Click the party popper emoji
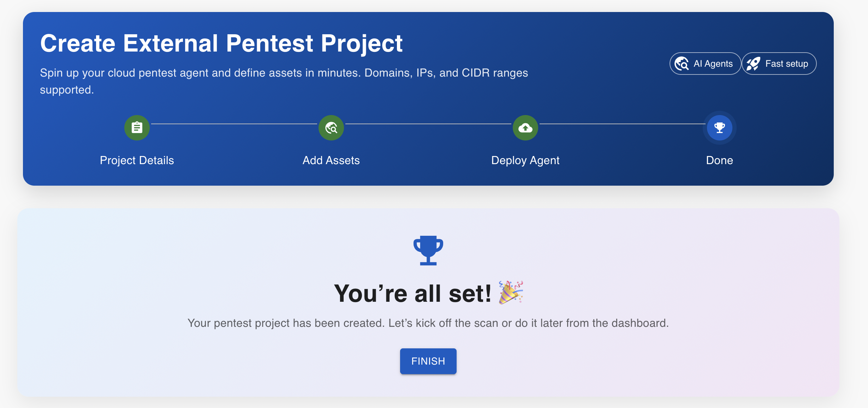Image resolution: width=868 pixels, height=408 pixels. [511, 292]
